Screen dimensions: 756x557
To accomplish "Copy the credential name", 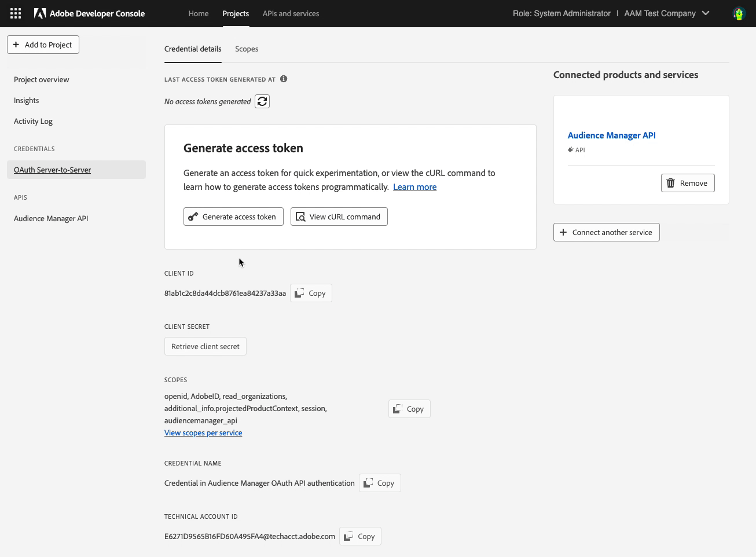I will (379, 482).
